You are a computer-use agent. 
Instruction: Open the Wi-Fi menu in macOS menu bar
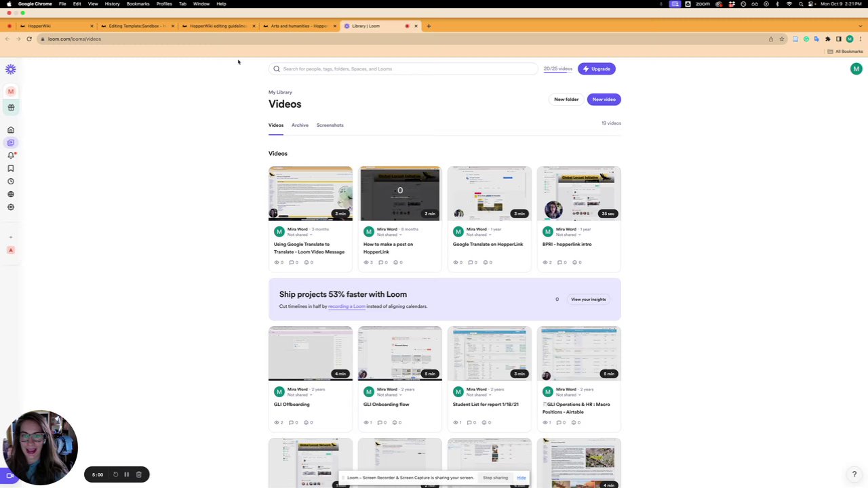pos(789,4)
